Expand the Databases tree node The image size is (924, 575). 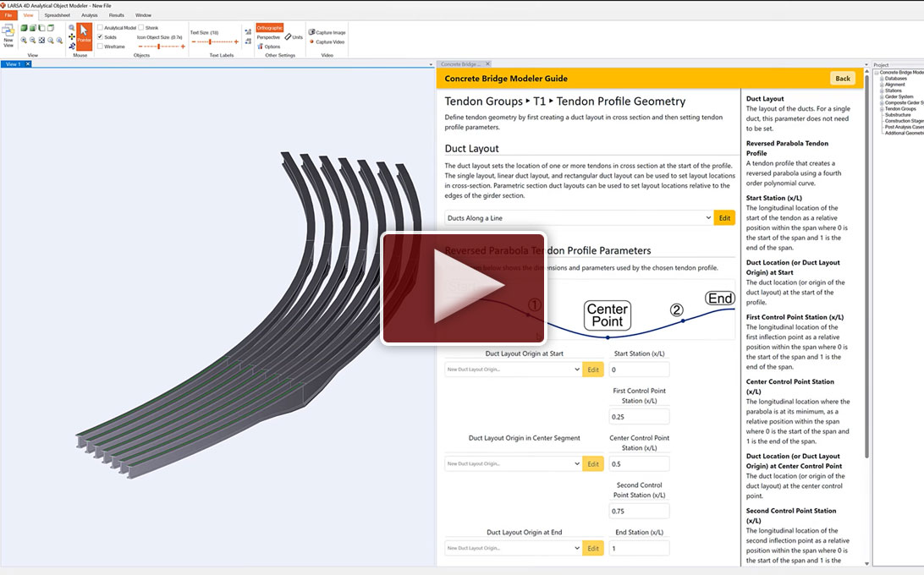pos(882,79)
